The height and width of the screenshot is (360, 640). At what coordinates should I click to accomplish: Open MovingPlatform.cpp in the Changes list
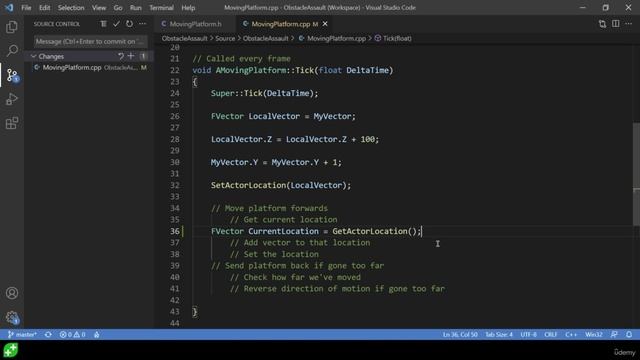pyautogui.click(x=89, y=67)
